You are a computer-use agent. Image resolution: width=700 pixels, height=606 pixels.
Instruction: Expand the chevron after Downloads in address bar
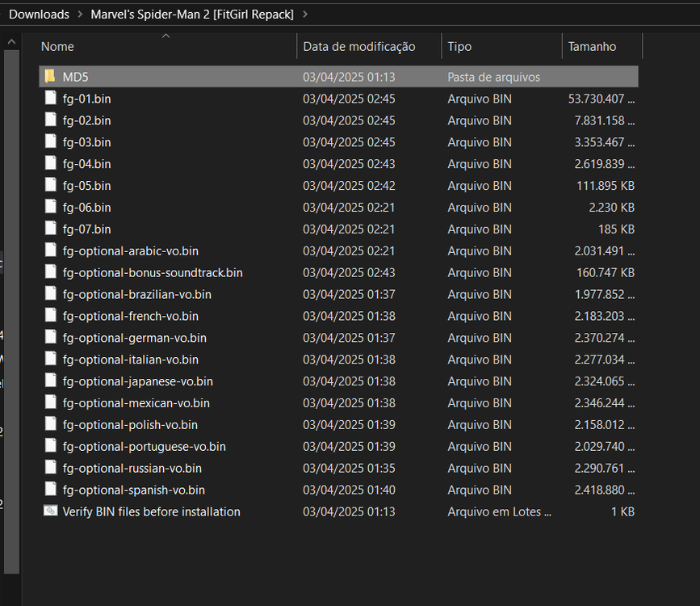click(79, 15)
